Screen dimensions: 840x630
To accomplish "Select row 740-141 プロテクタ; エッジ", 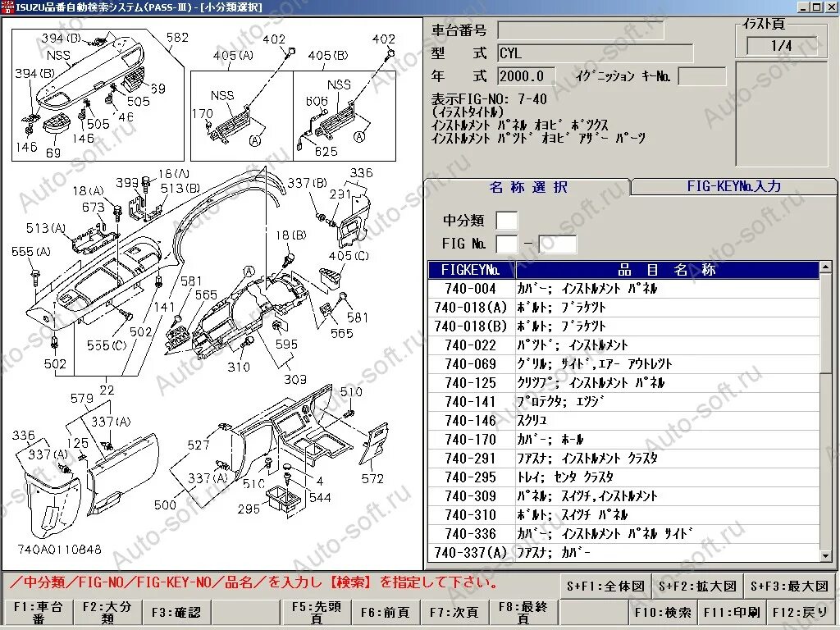I will point(624,402).
